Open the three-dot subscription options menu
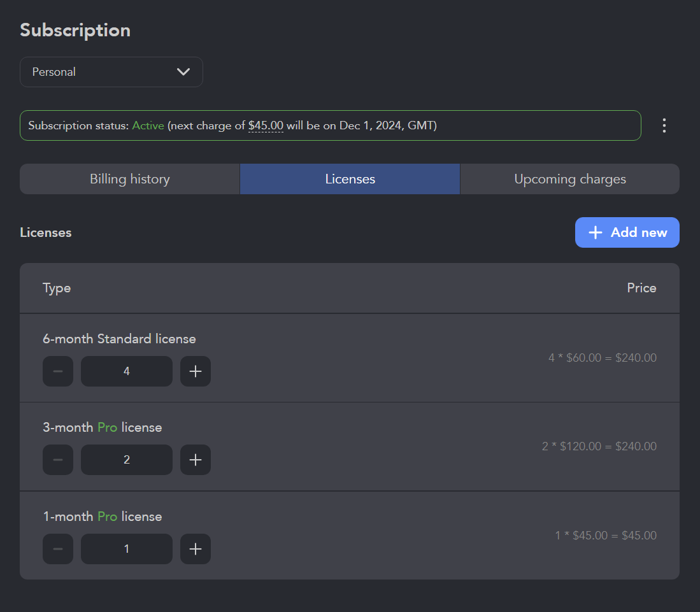Screen dimensions: 700x612 (x=664, y=125)
